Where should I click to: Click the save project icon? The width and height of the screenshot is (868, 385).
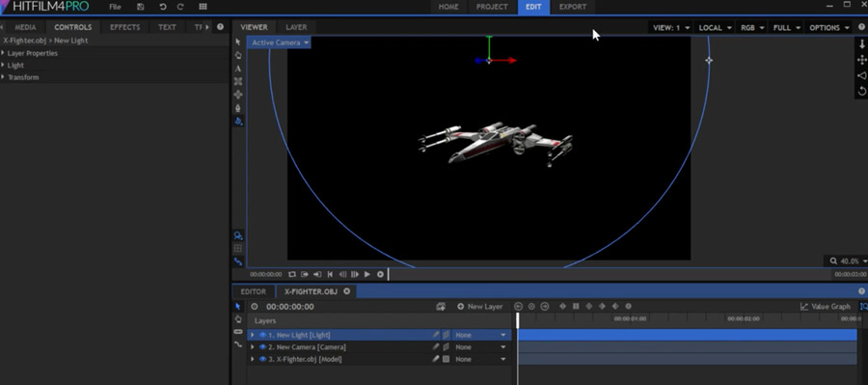(141, 7)
